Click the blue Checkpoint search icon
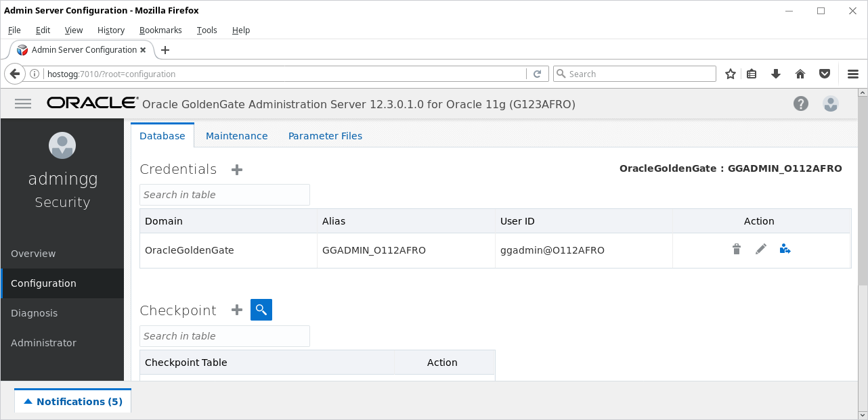 (x=261, y=310)
